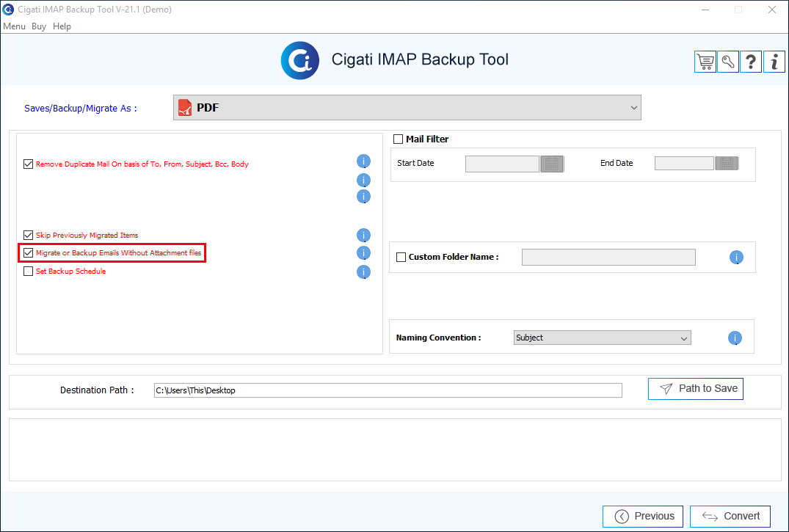Image resolution: width=789 pixels, height=532 pixels.
Task: Click info icon beside Skip Previously Migrated Items
Action: coord(363,235)
